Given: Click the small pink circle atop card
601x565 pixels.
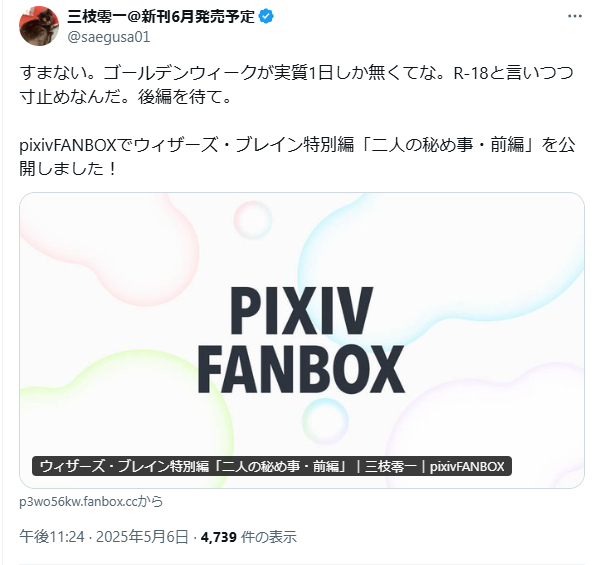Looking at the screenshot, I should (253, 220).
